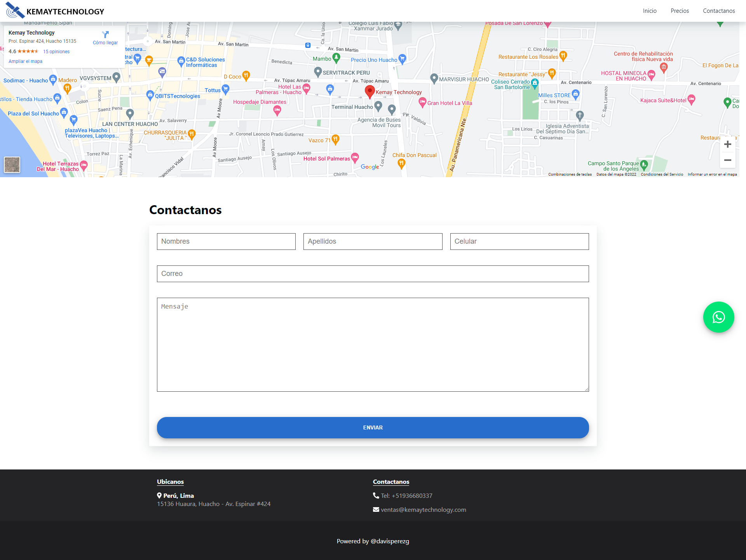Open the Precios menu item
Viewport: 746px width, 560px height.
click(680, 11)
